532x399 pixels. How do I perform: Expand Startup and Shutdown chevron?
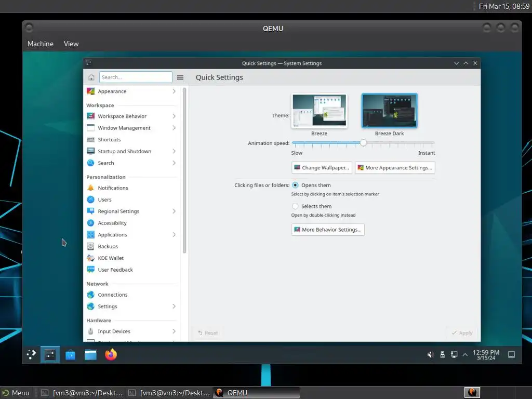[x=174, y=151]
